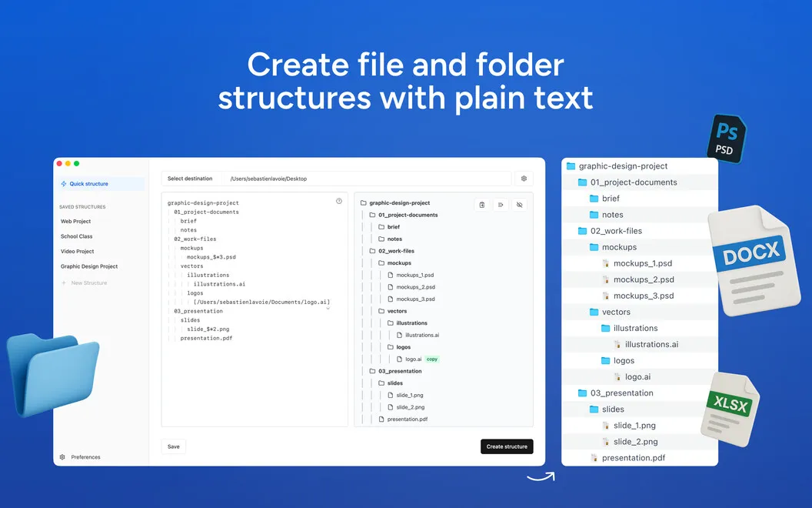This screenshot has width=812, height=508.
Task: Select presentation.pdf in the preview tree
Action: pos(407,419)
